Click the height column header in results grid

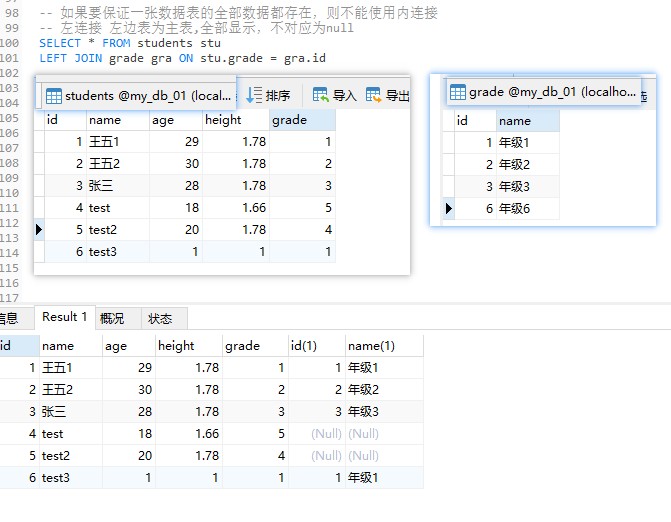(189, 346)
